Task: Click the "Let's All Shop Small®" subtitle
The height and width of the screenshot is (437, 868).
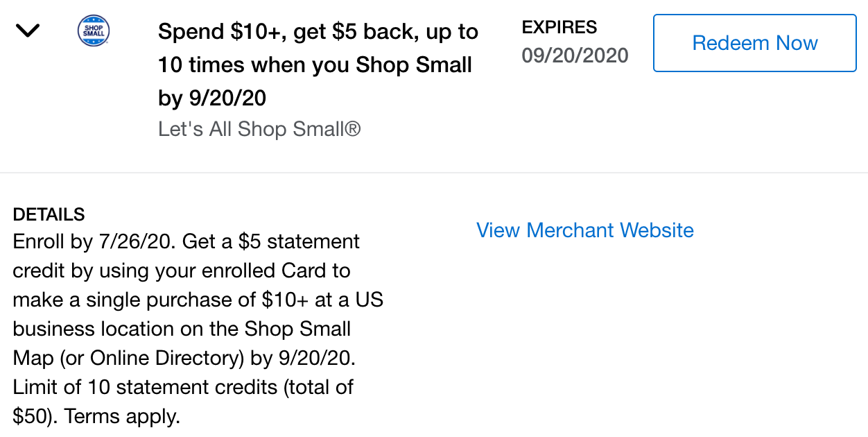Action: pos(259,129)
